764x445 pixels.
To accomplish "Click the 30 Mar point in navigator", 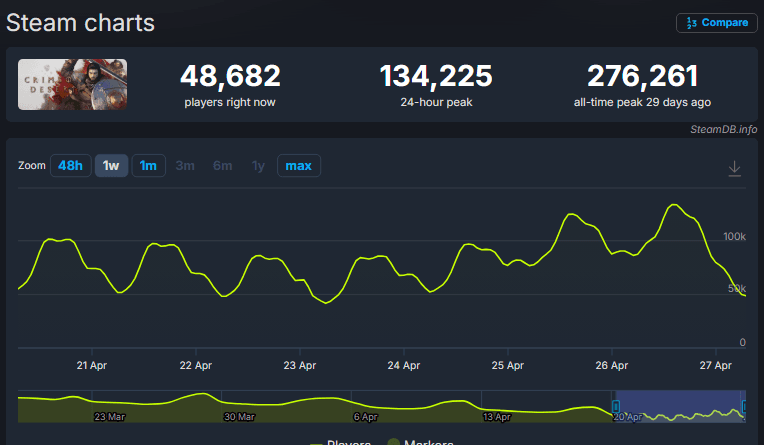I will click(239, 417).
